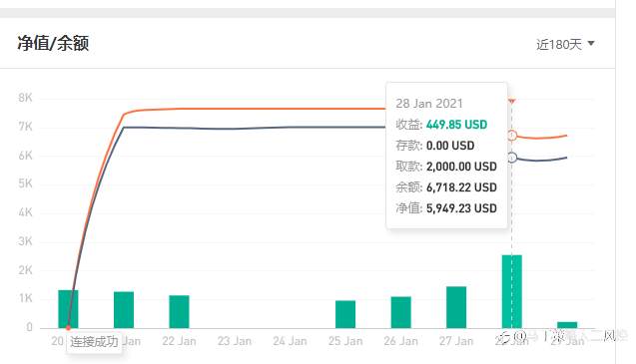Select the green profit bar for 27 Jan
The width and height of the screenshot is (636, 364).
coord(456,307)
